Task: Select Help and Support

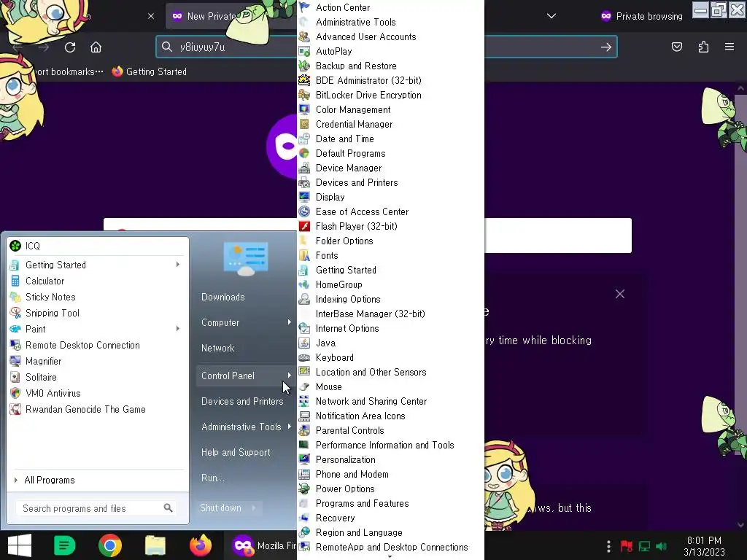Action: coord(236,452)
